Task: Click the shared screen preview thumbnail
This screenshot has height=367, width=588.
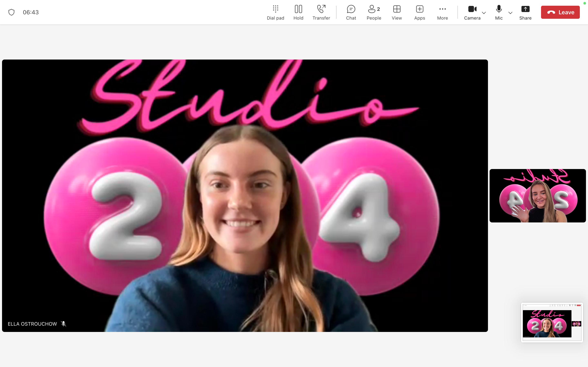Action: click(551, 322)
